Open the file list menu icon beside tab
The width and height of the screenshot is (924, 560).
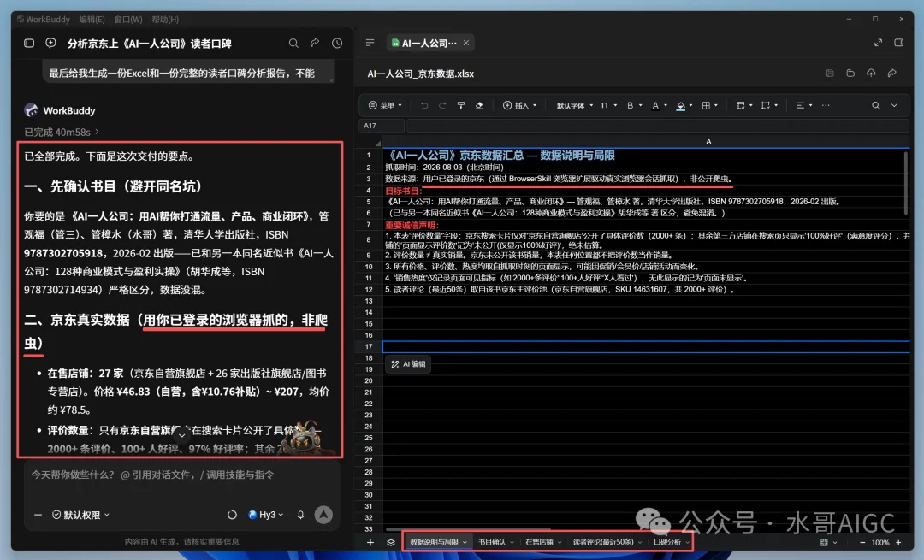[x=370, y=43]
